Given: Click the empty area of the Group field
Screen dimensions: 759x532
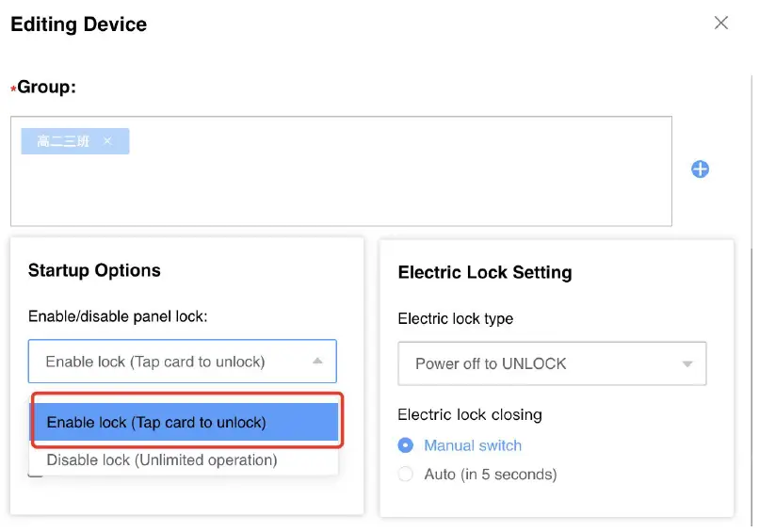Looking at the screenshot, I should pos(377,188).
